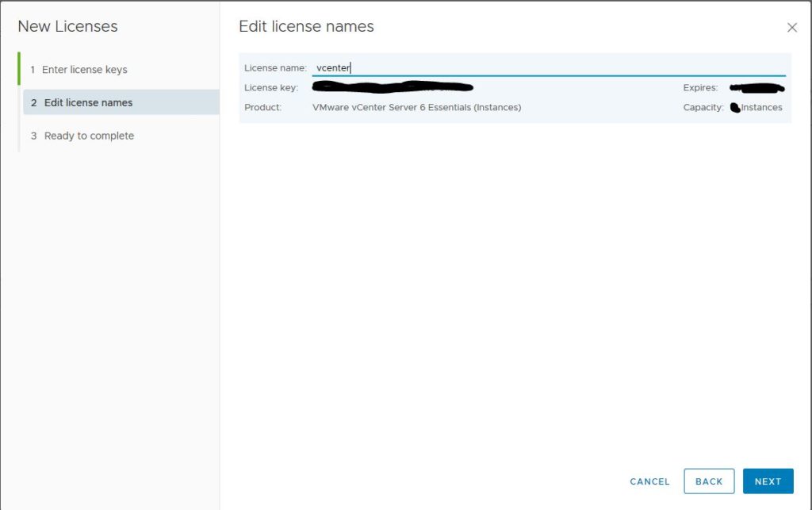Image resolution: width=812 pixels, height=510 pixels.
Task: Click the Capacity label
Action: pos(703,108)
